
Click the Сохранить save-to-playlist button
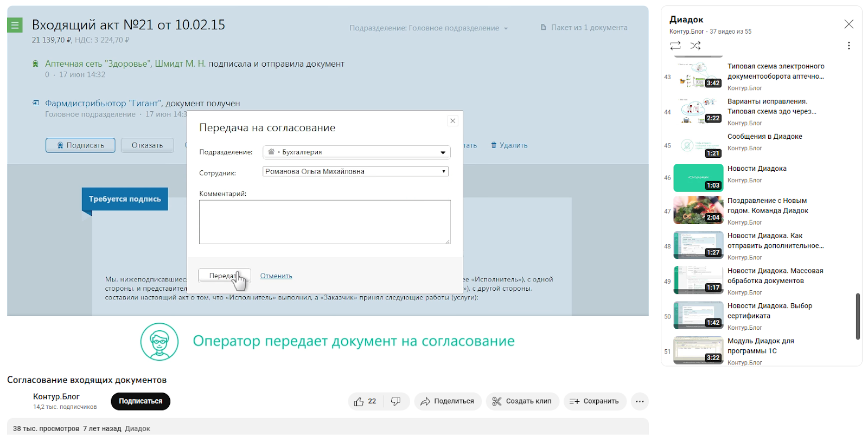click(x=595, y=401)
